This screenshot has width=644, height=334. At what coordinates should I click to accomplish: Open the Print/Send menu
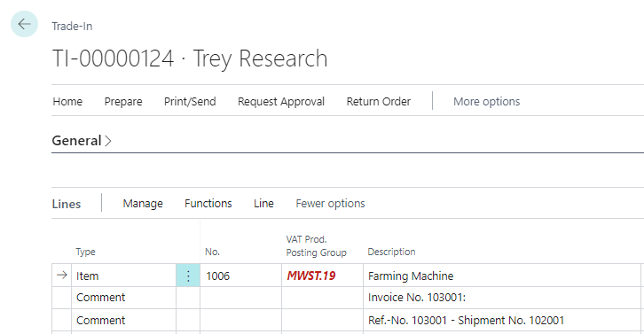point(190,101)
